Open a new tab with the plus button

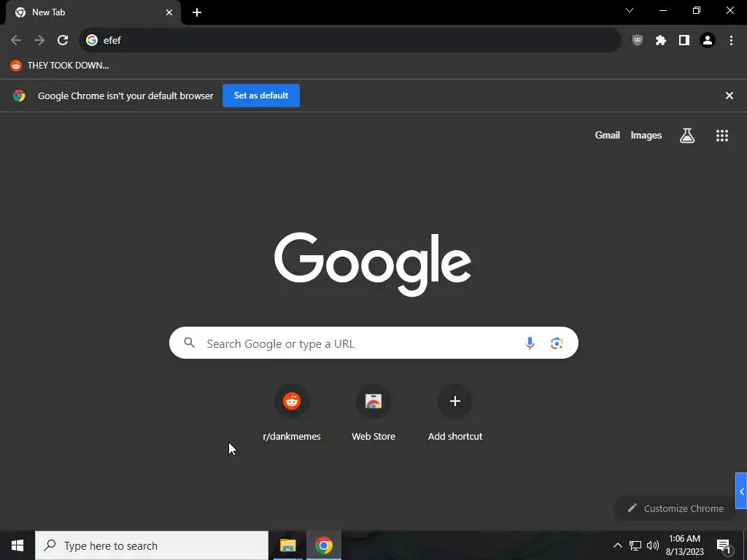click(197, 12)
